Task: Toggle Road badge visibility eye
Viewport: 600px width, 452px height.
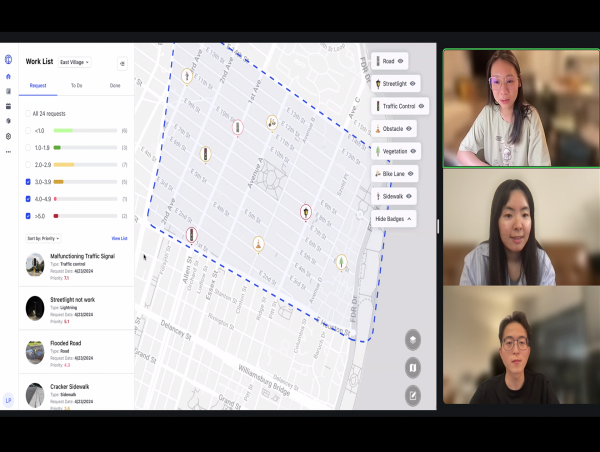Action: tap(400, 61)
